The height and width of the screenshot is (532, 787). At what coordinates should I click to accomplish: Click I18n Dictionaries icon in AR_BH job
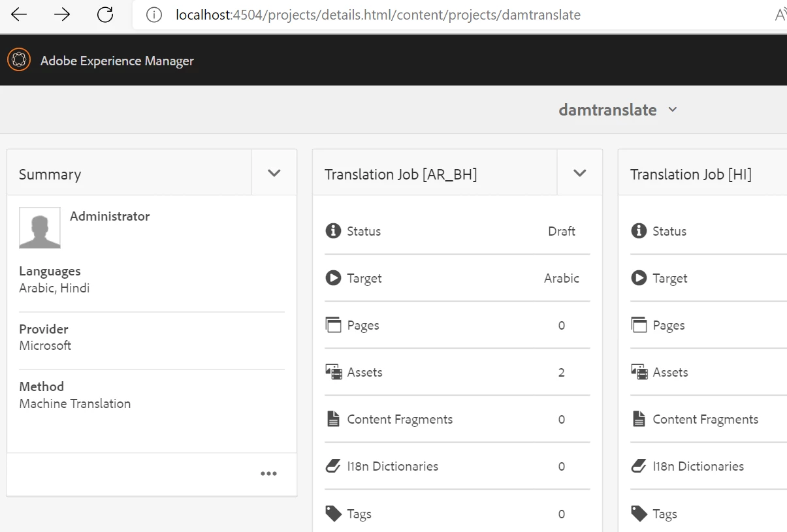click(333, 466)
